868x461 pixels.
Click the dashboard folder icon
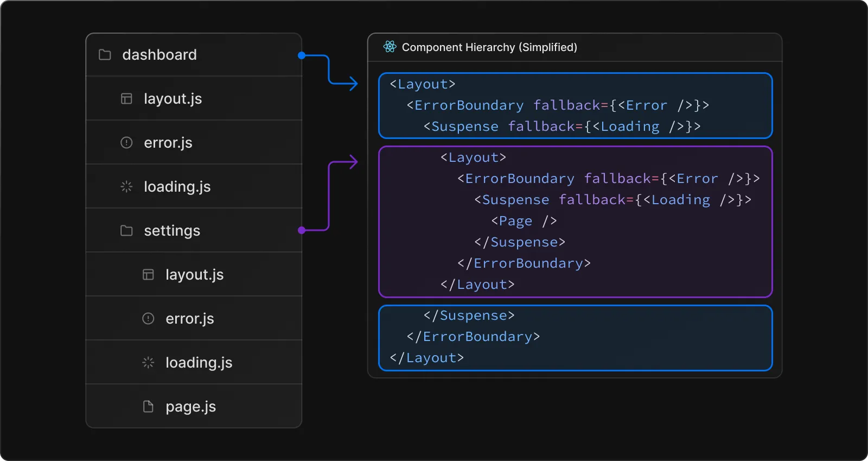click(105, 55)
